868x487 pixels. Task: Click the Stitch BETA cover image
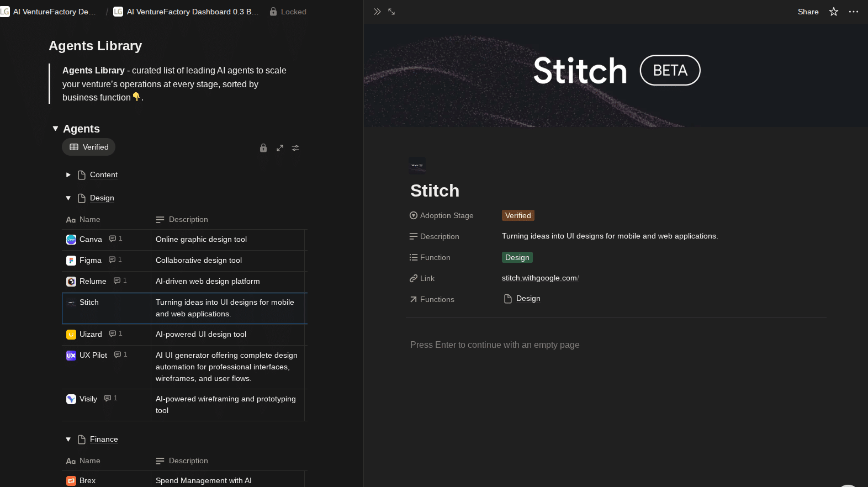pos(616,75)
